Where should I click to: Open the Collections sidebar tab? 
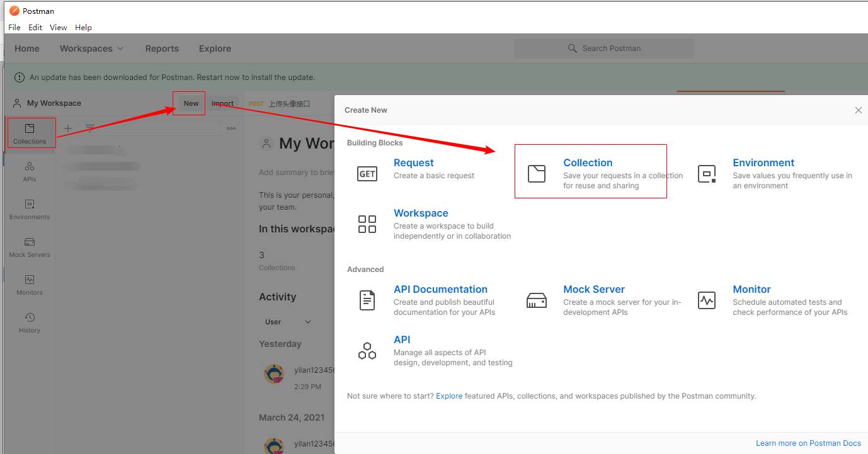[30, 133]
